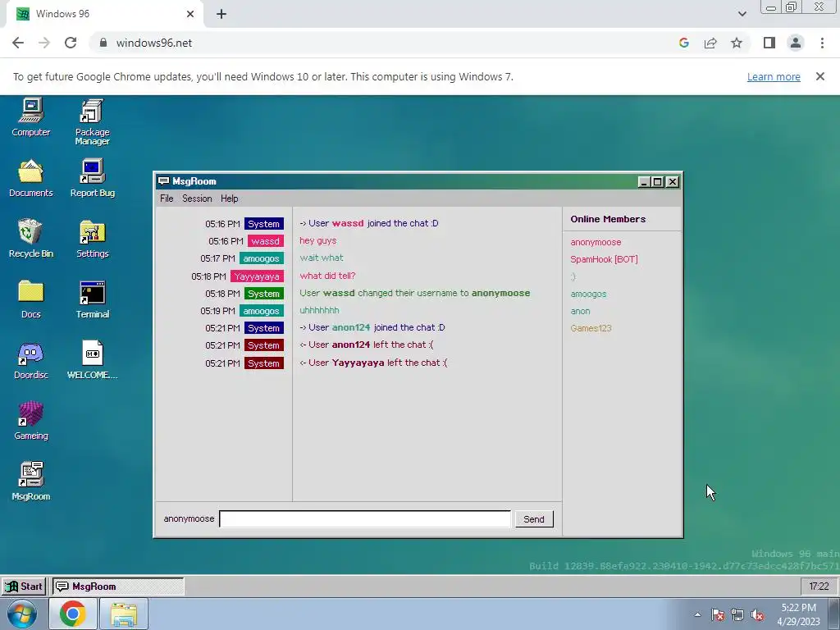Launch the Report Bug icon
Image resolution: width=840 pixels, height=630 pixels.
click(92, 178)
